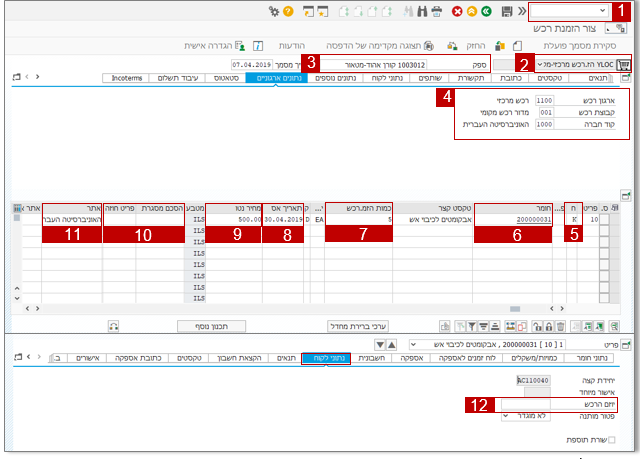Screen dimensions: 640x459
Task: Open item tab הקצאת חשבון
Action: pos(239,358)
